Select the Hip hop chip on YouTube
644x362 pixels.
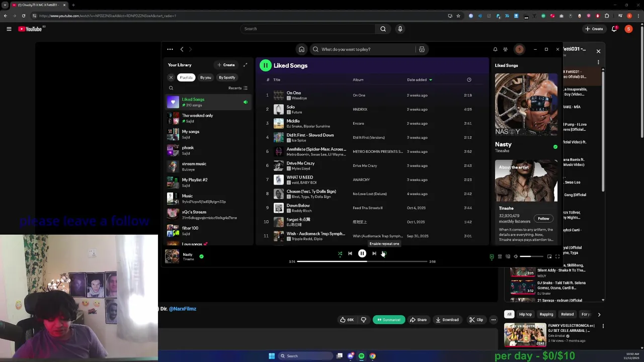(x=525, y=314)
